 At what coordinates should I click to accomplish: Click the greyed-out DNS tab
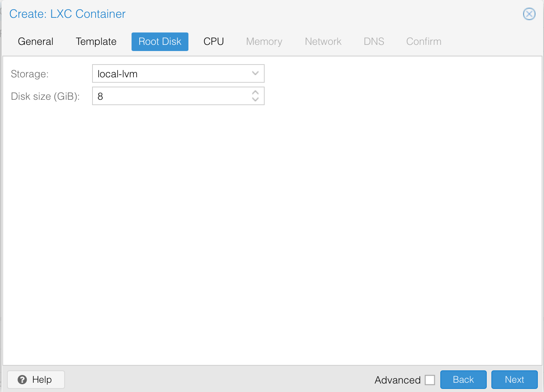[x=374, y=41]
